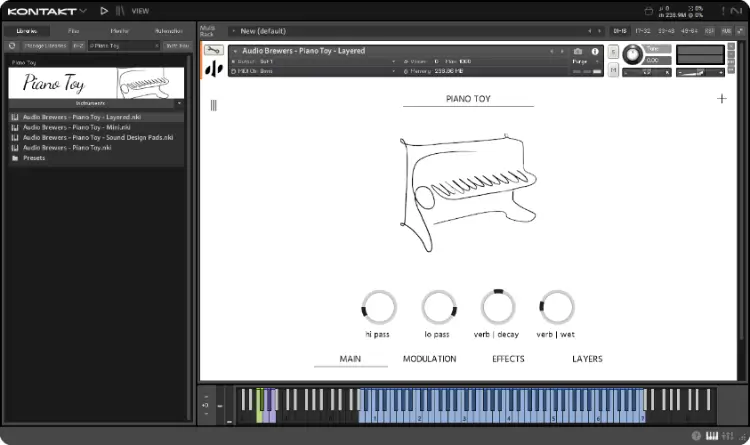Click the NI logo in top right

tap(737, 11)
